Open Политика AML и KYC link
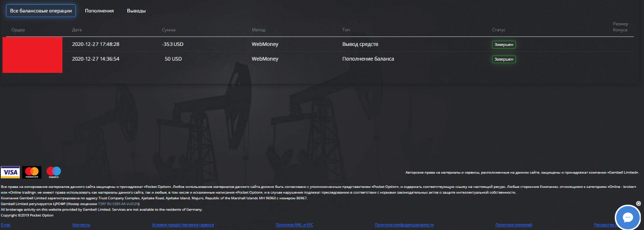Image resolution: width=644 pixels, height=230 pixels. [294, 225]
